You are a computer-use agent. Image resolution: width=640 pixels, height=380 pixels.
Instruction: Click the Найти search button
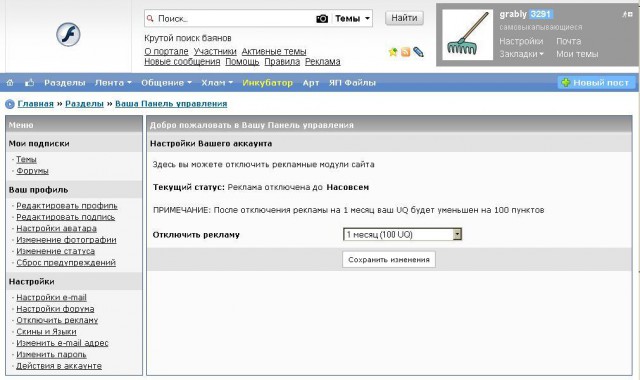click(x=404, y=18)
